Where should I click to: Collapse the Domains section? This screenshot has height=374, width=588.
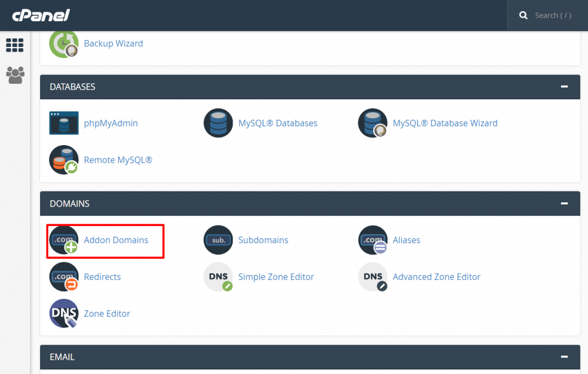tap(564, 204)
